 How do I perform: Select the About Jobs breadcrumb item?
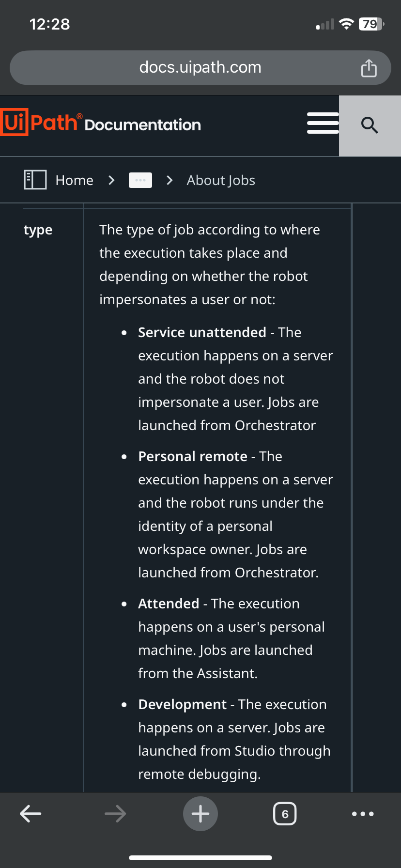pos(220,180)
